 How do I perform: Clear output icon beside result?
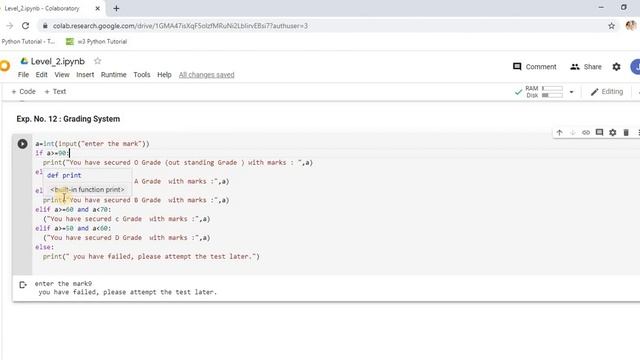pos(23,284)
